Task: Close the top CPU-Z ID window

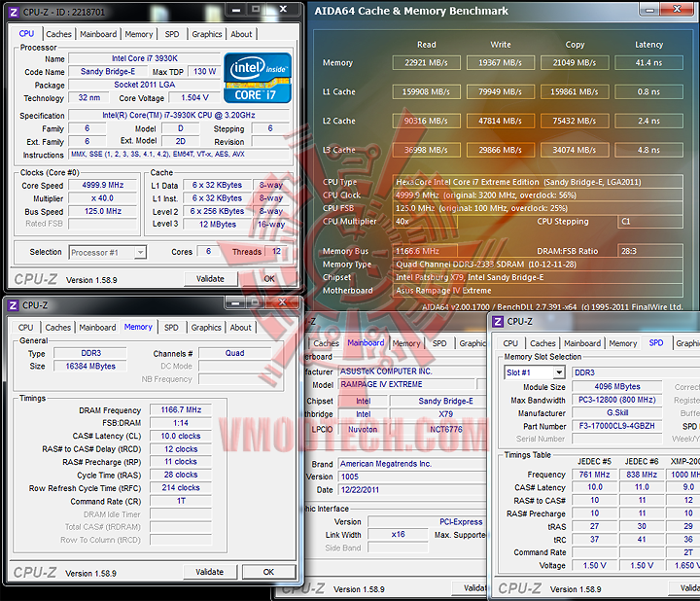Action: (283, 9)
